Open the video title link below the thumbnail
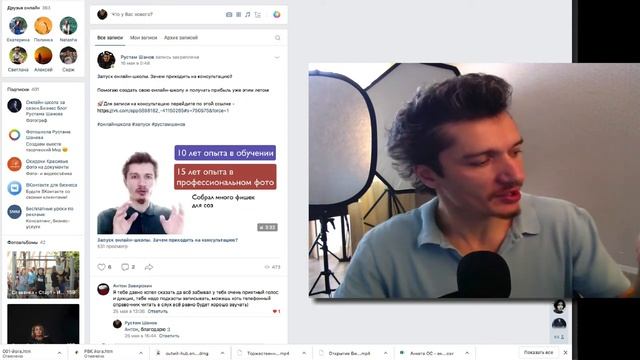Screen dimensions: 640x360 [167, 240]
